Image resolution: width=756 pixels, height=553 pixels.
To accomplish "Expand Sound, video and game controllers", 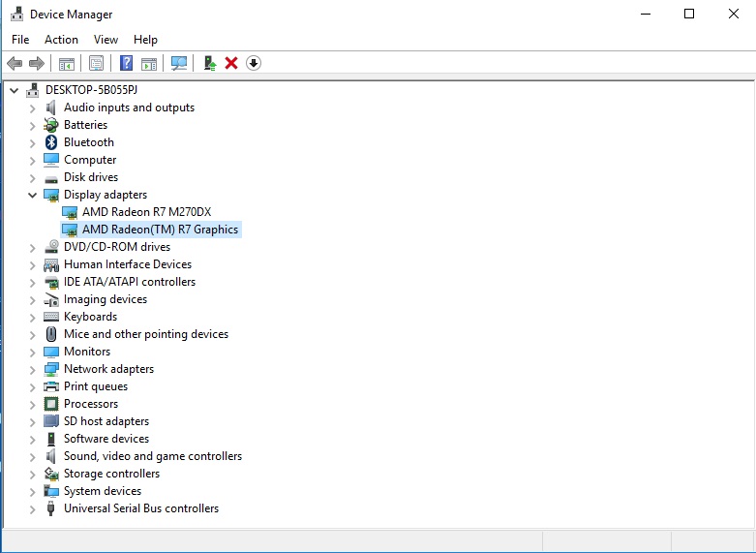I will tap(32, 456).
